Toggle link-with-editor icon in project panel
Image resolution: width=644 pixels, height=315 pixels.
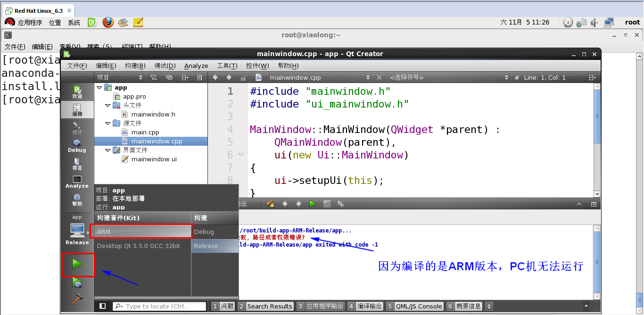click(169, 77)
